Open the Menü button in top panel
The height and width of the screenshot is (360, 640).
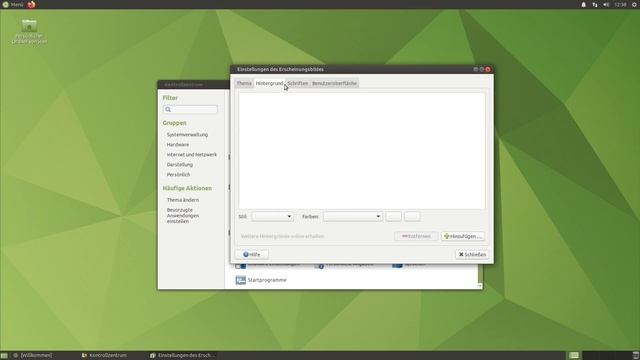point(13,4)
